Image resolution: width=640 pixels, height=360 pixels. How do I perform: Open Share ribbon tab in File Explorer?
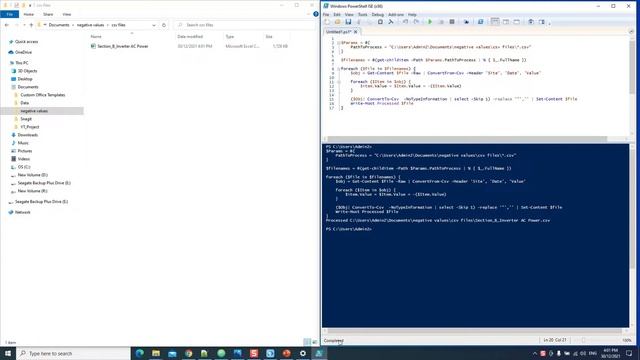point(48,14)
